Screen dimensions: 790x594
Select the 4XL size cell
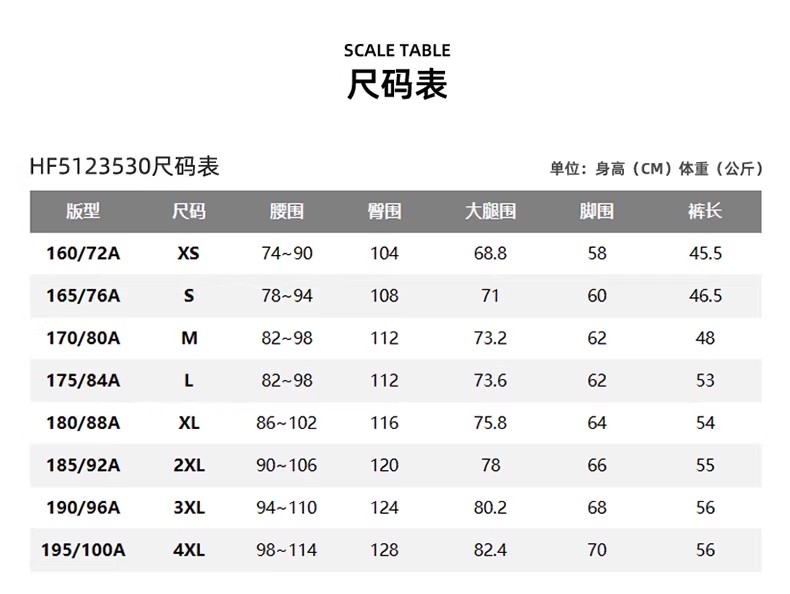pos(189,550)
